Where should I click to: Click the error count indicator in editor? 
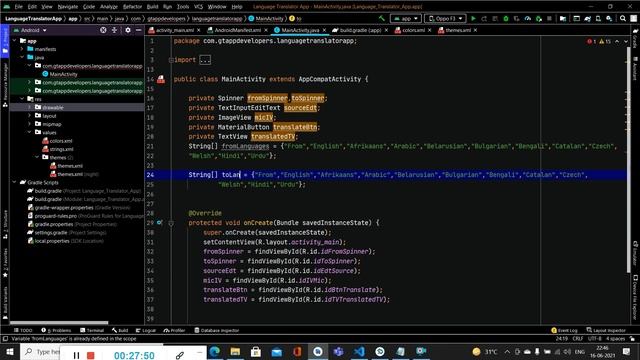[x=591, y=42]
